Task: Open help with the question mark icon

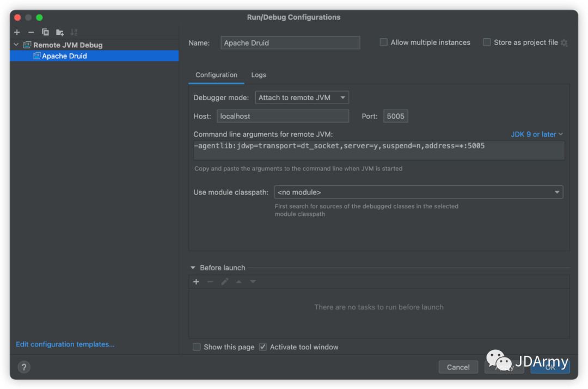Action: [24, 367]
